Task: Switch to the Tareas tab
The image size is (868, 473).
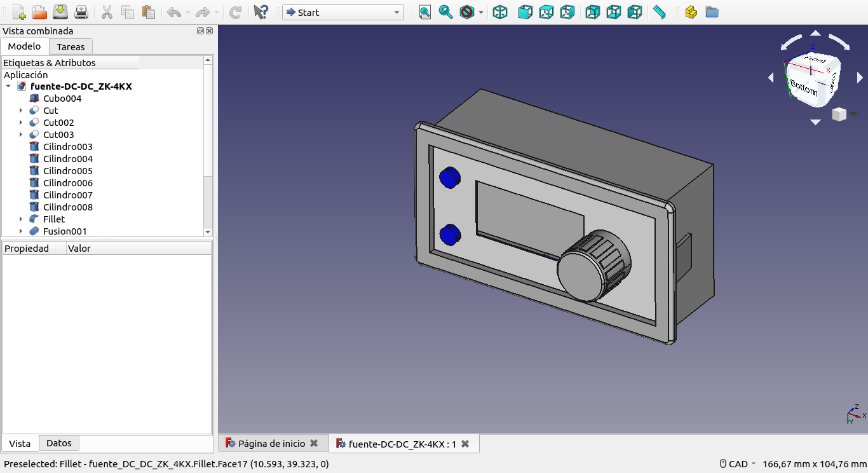Action: tap(71, 46)
